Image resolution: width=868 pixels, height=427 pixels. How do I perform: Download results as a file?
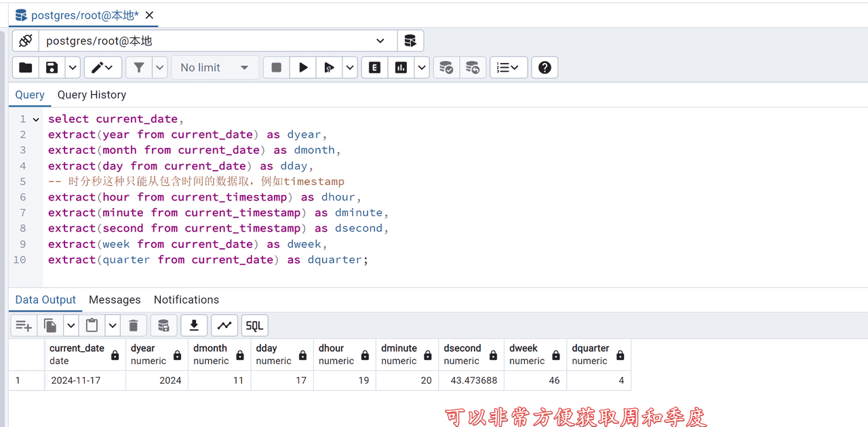click(x=194, y=326)
